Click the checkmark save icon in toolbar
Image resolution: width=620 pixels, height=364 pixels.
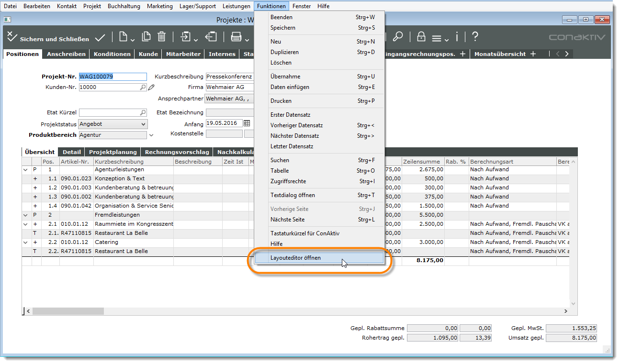click(x=100, y=37)
